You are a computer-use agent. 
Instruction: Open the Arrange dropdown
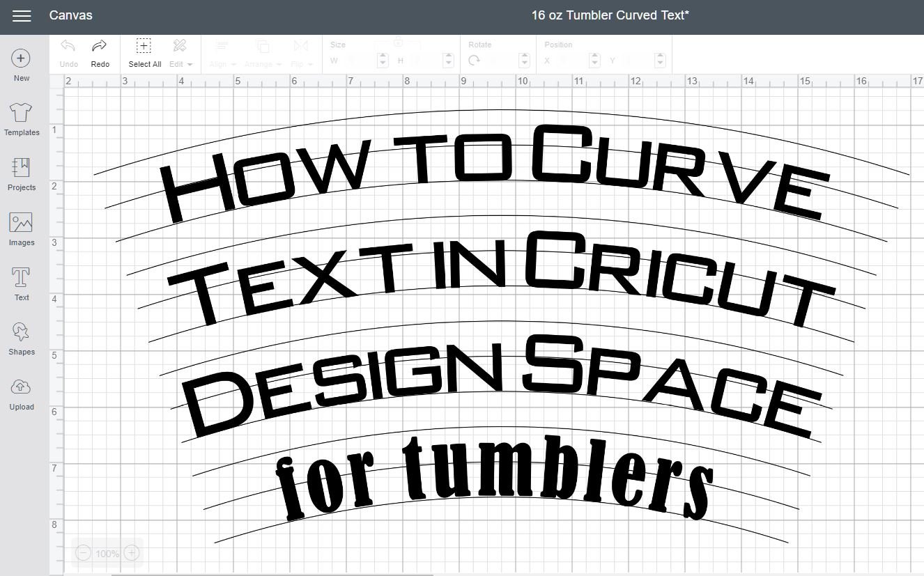pos(263,54)
